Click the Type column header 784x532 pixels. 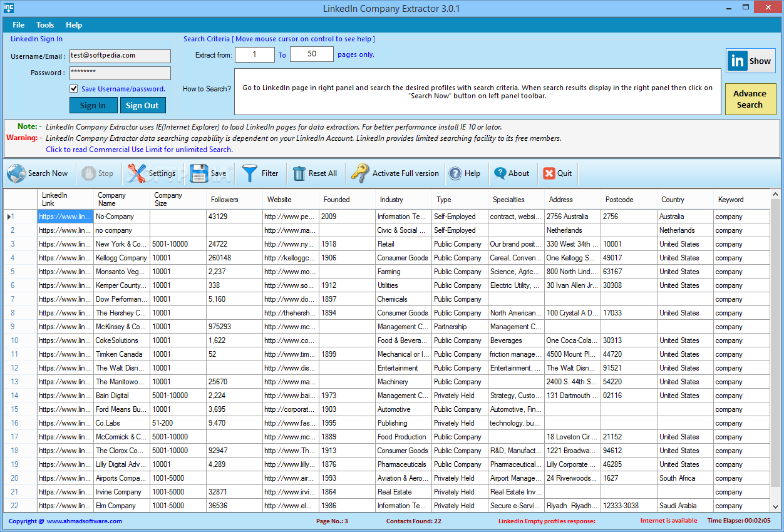460,199
